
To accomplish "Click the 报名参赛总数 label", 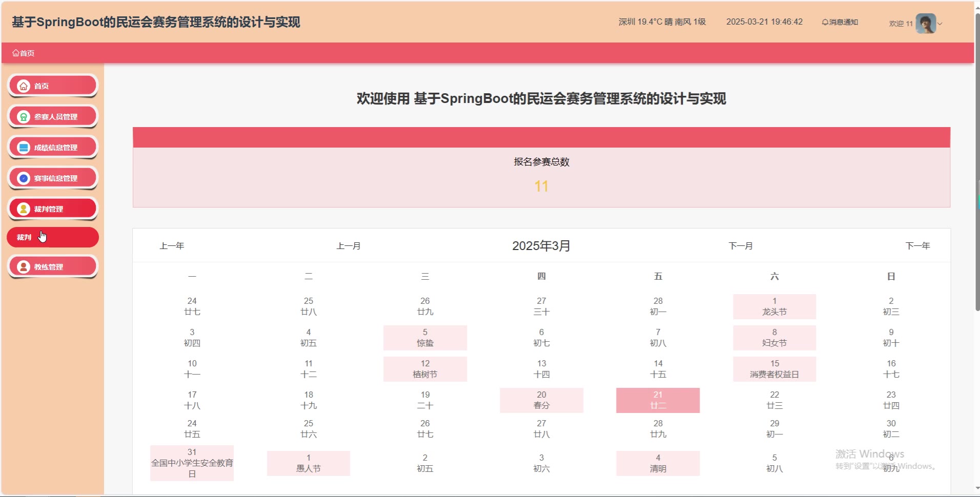I will 541,162.
